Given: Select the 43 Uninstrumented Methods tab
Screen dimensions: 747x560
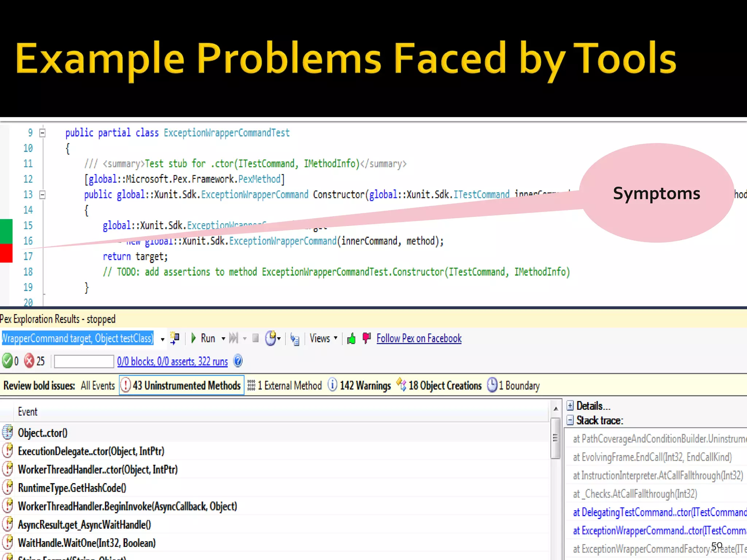Looking at the screenshot, I should coord(182,385).
